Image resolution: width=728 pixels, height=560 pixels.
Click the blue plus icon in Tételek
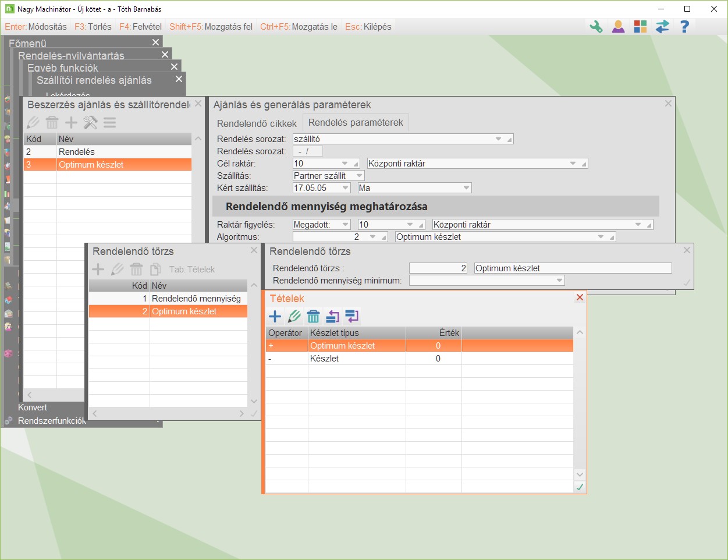click(275, 317)
